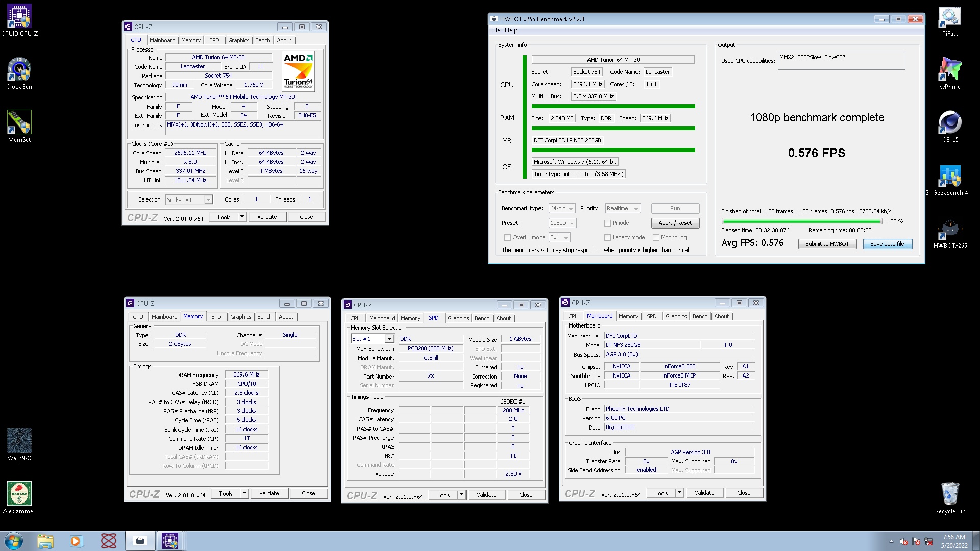Screen dimensions: 980x551
Task: Select Graphics tab in Memory CPU-Z window
Action: click(241, 317)
